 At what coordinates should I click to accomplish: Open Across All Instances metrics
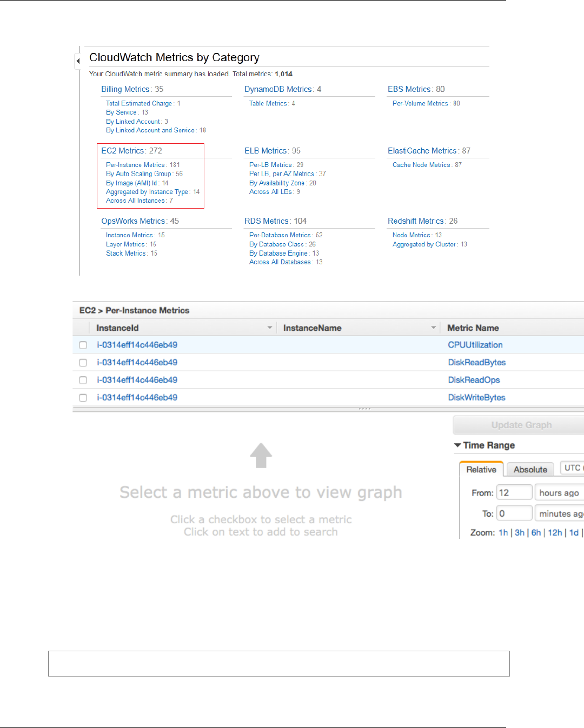point(135,201)
